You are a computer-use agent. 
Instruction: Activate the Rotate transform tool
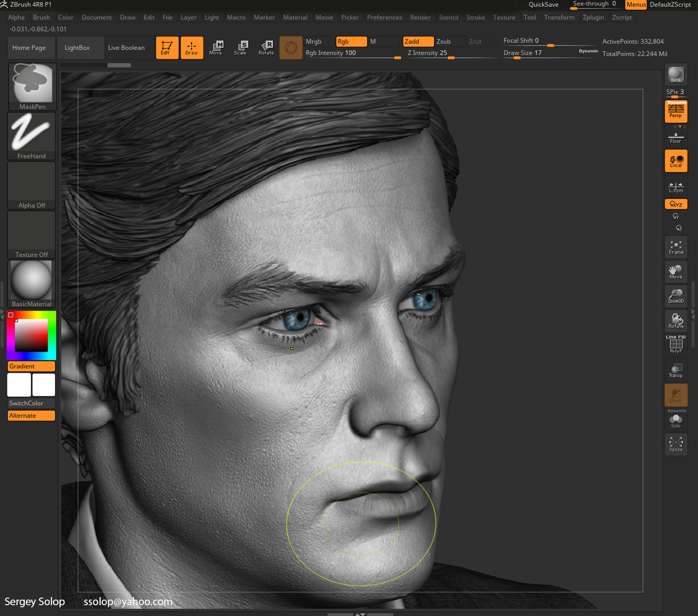[x=266, y=48]
